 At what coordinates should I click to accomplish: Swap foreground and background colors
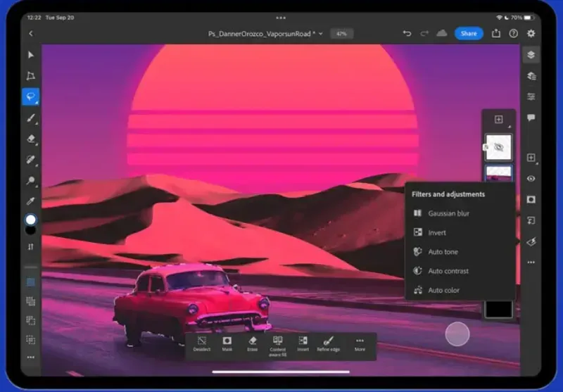(31, 246)
